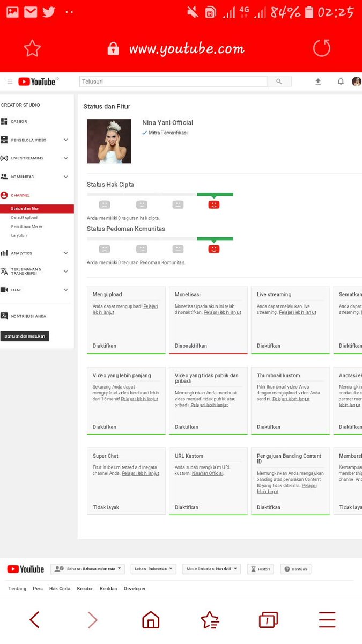Open the Bahasa language dropdown
362x644 pixels.
pos(88,569)
